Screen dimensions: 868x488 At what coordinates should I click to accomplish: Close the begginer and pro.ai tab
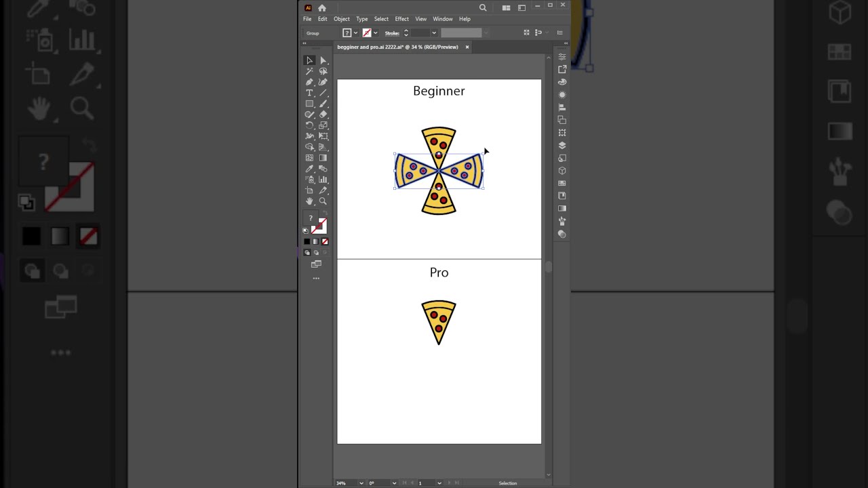[467, 47]
